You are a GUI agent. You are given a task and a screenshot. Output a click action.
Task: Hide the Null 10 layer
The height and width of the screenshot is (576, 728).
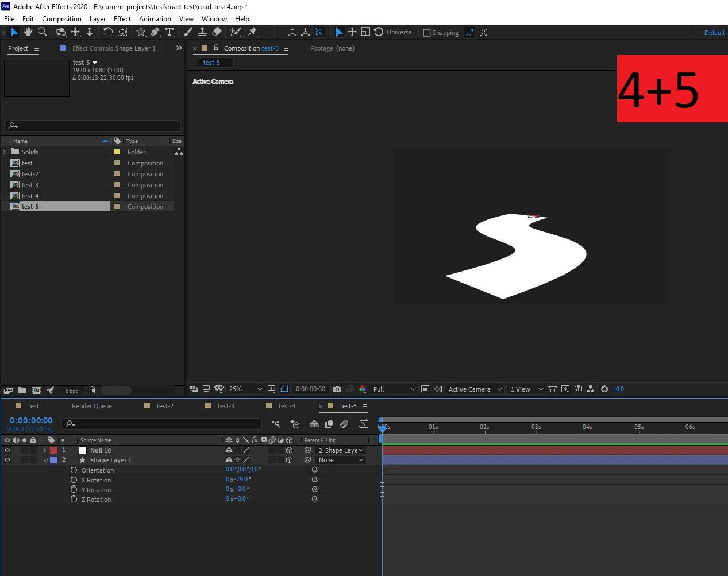click(x=7, y=450)
